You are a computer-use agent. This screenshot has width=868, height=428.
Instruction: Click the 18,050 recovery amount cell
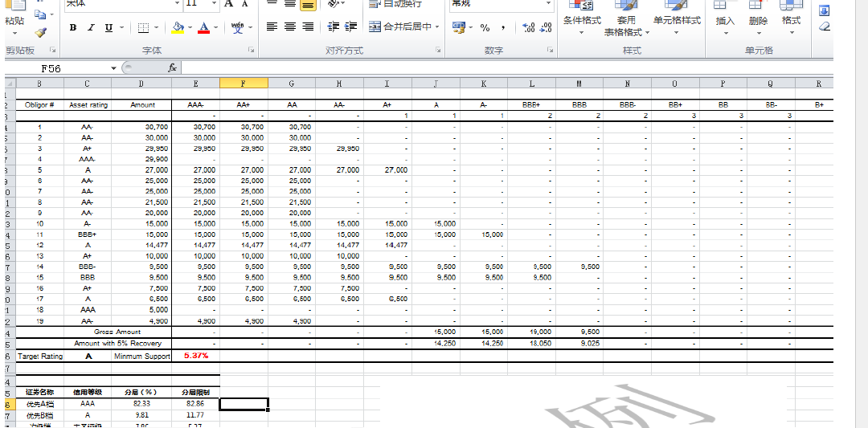pos(531,344)
